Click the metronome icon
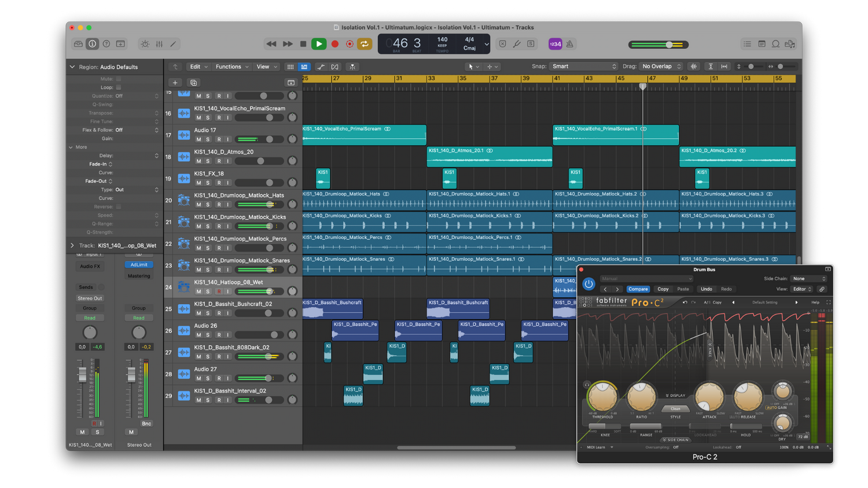This screenshot has height=488, width=868. click(x=569, y=44)
